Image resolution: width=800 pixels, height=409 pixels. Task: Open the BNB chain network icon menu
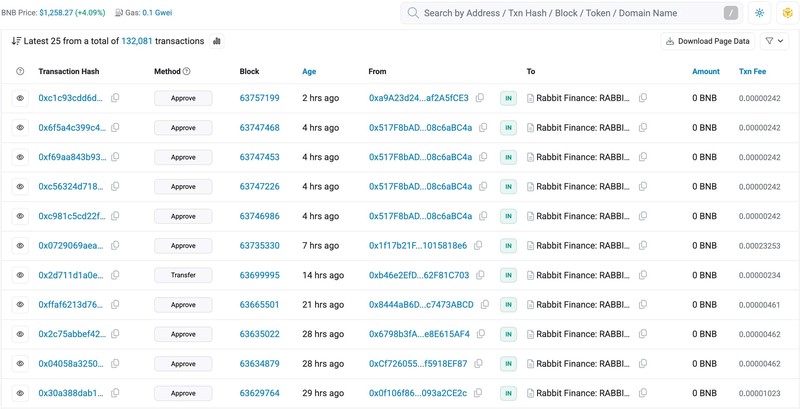click(x=787, y=13)
